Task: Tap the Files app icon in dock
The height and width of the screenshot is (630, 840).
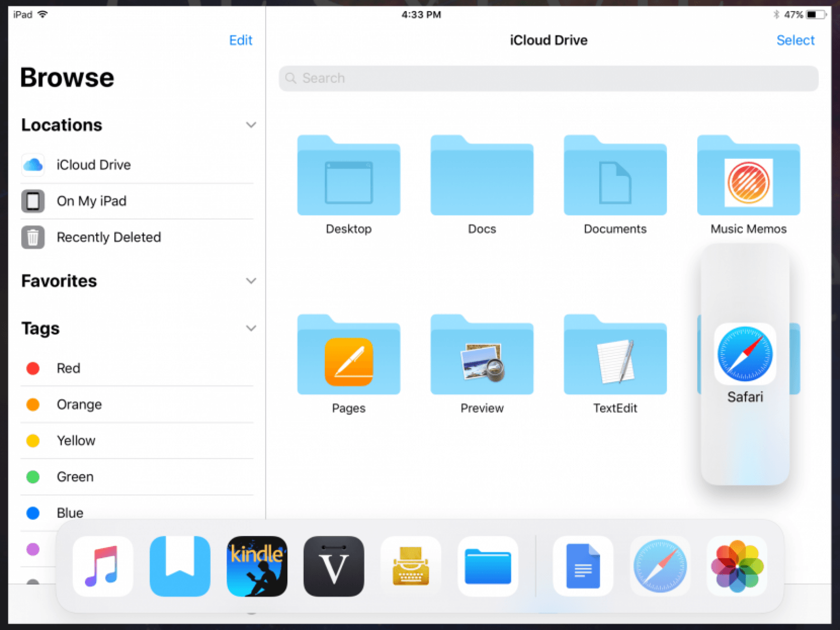Action: point(488,566)
